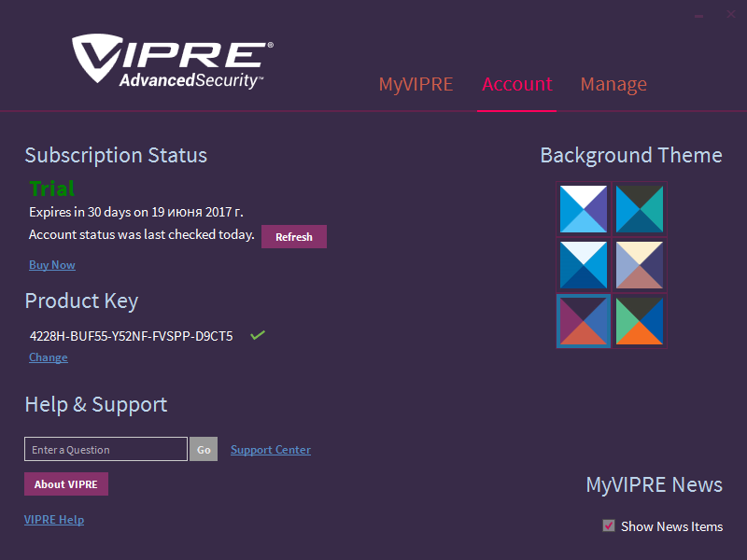Screen dimensions: 747x560
Task: Toggle the Show News Items checkbox
Action: (x=609, y=525)
